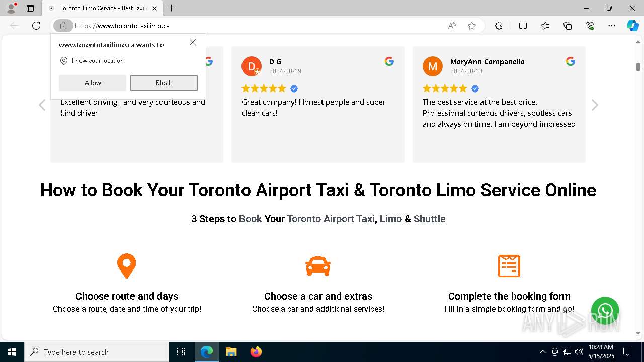Screen dimensions: 644x362
Task: Go back to previous page
Action: pyautogui.click(x=14, y=26)
